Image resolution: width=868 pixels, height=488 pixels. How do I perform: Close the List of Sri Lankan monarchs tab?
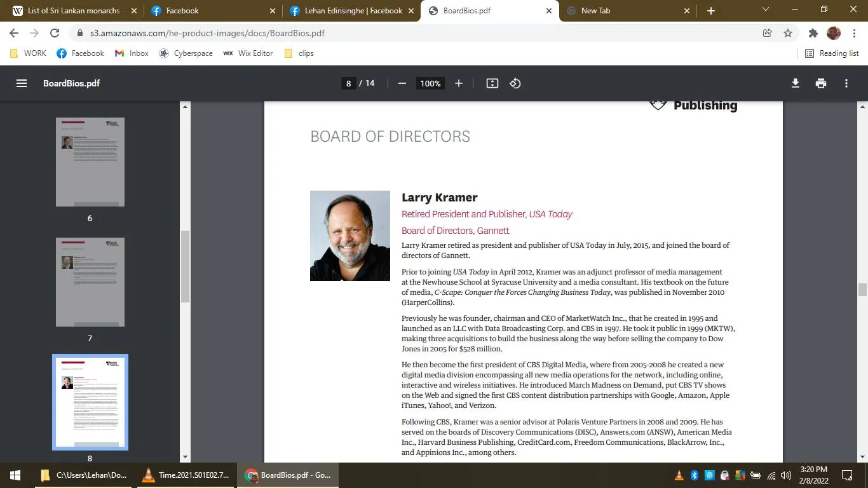point(133,11)
